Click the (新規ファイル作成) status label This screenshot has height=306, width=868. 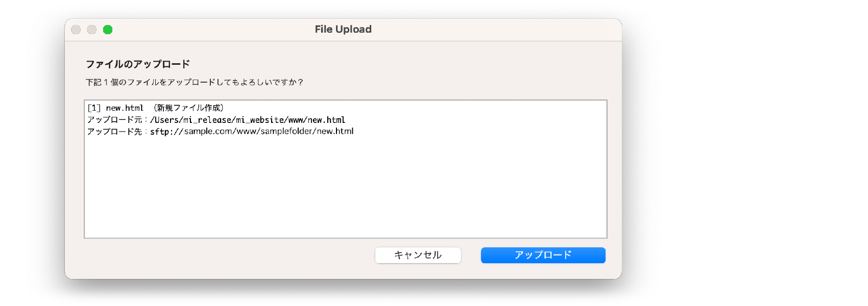point(189,108)
